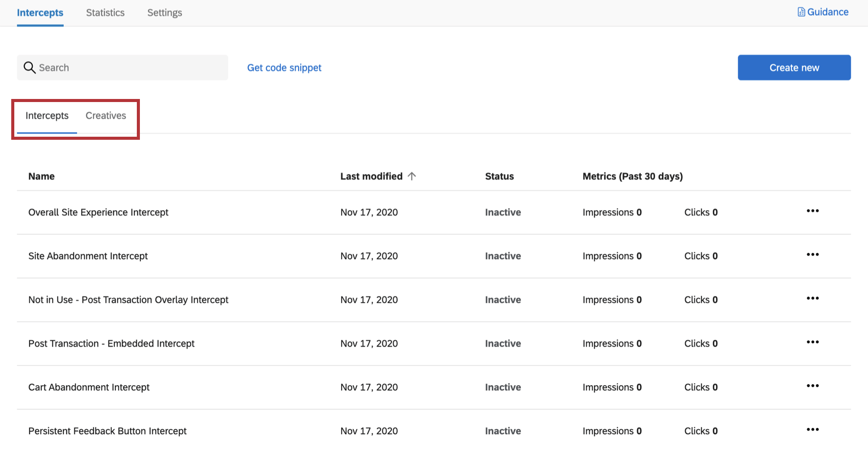Open three-dot menu for Not in Use intercept
Screen dimensions: 868x452
(812, 298)
